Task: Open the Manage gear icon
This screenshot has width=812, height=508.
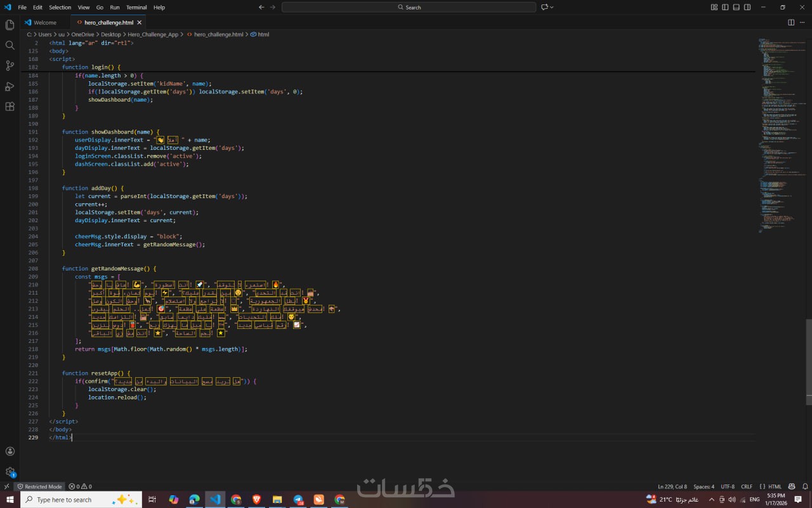Action: tap(10, 472)
